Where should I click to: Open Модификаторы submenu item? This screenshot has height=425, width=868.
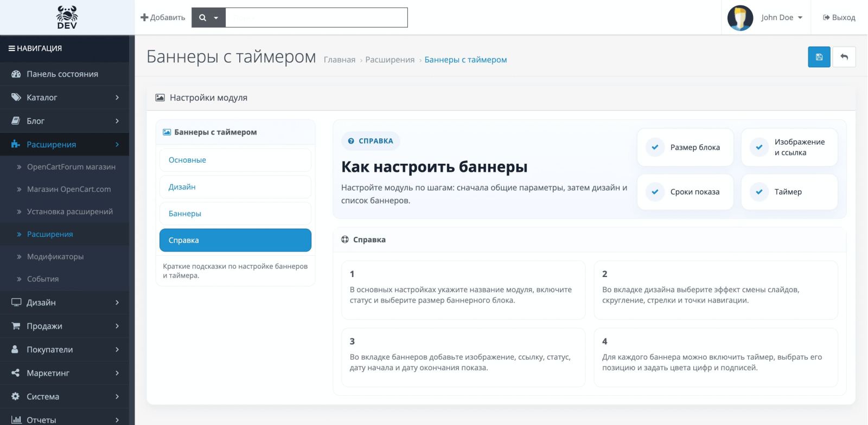pyautogui.click(x=55, y=256)
